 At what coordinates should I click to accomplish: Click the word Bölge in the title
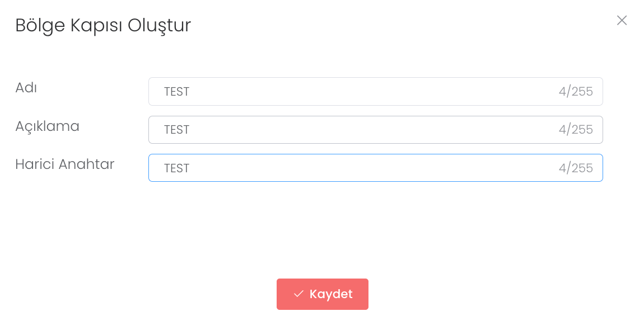(37, 26)
